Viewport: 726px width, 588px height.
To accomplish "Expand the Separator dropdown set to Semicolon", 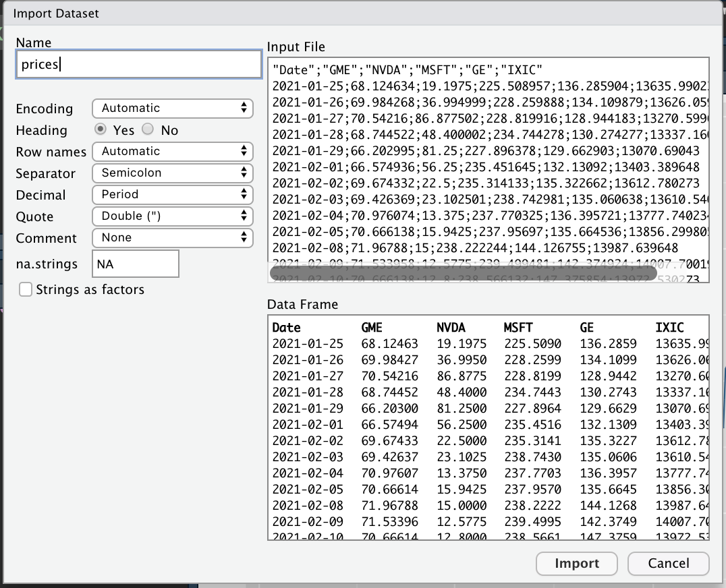I will (173, 173).
